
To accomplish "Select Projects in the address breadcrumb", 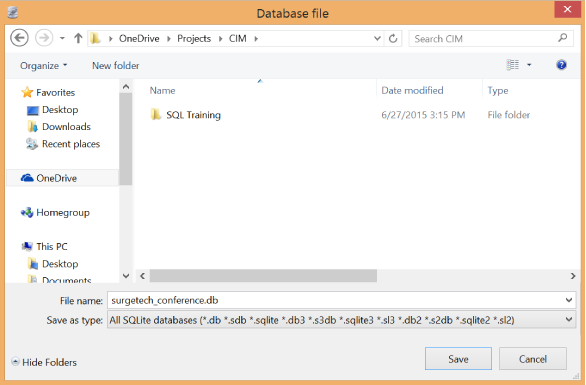I will [194, 38].
